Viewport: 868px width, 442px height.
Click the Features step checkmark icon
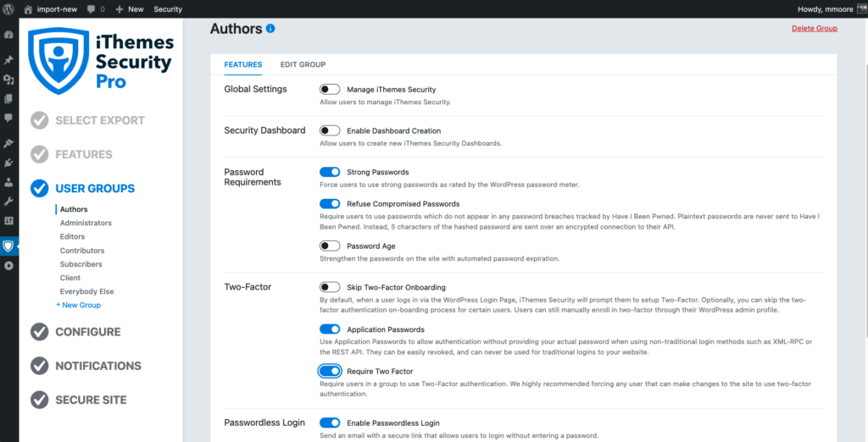tap(39, 154)
